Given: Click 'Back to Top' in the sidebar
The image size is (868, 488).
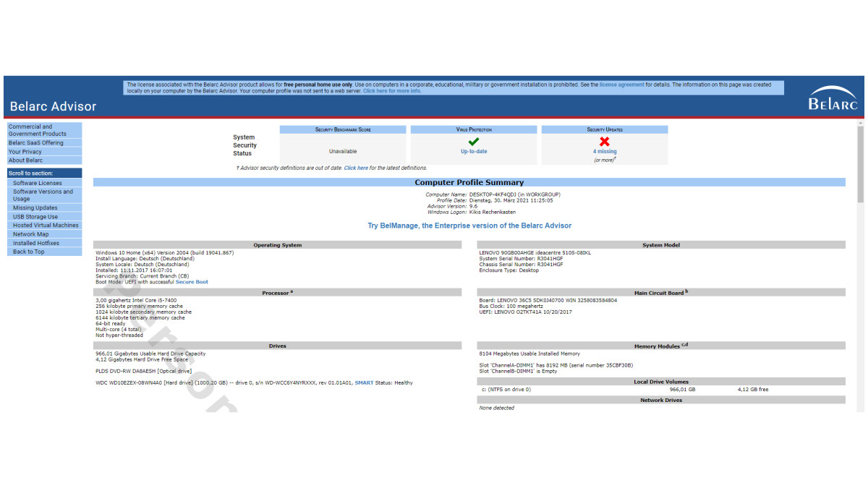Looking at the screenshot, I should pyautogui.click(x=30, y=251).
